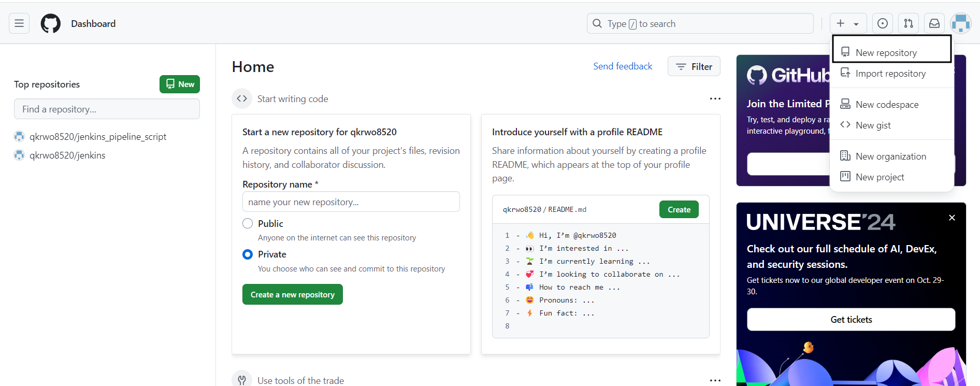Screen dimensions: 980x386
Task: Click avatar icon beside qkrwo8520/jenkins
Action: (x=19, y=155)
